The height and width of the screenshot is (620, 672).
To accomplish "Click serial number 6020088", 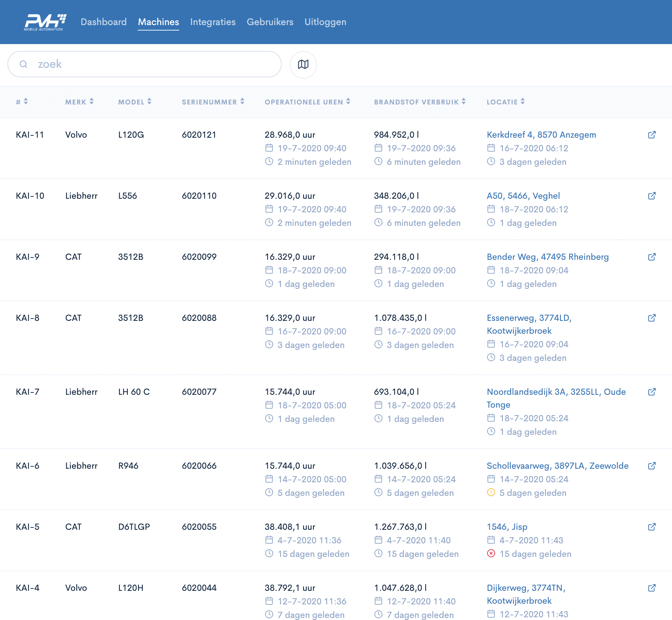I will tap(199, 318).
